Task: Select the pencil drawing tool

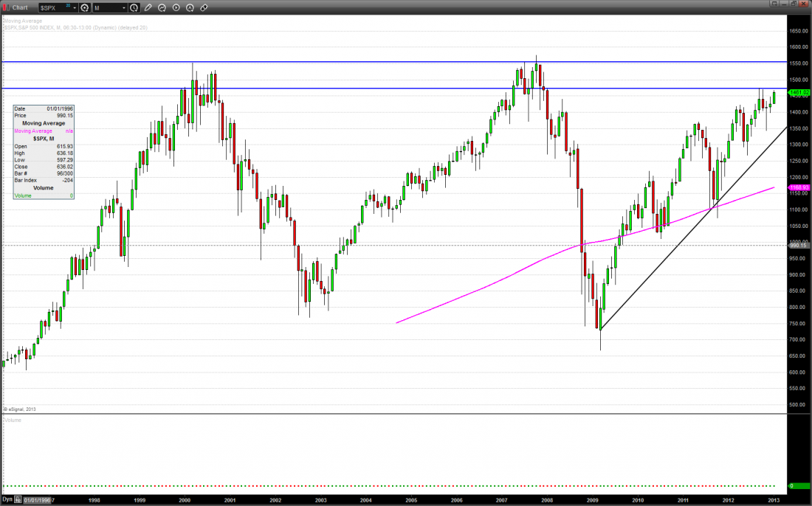Action: point(148,7)
